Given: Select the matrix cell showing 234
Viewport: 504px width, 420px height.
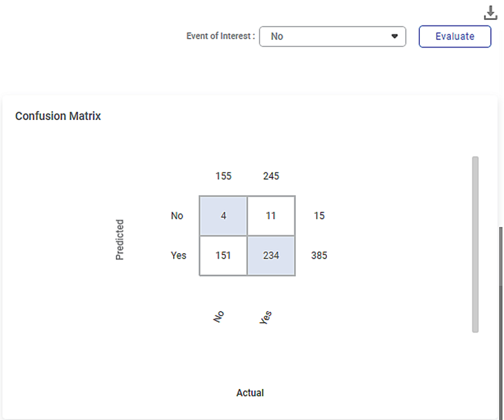Looking at the screenshot, I should pyautogui.click(x=271, y=256).
